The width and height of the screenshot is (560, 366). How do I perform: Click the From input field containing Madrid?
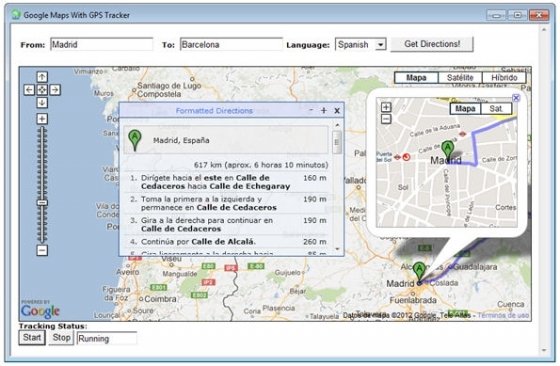click(101, 45)
